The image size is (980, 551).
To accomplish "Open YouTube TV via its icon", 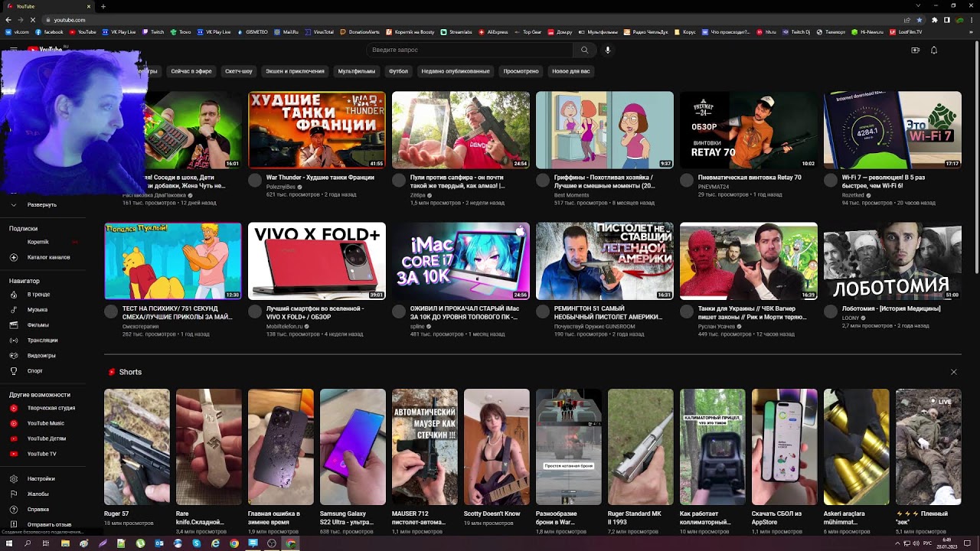I will click(14, 454).
